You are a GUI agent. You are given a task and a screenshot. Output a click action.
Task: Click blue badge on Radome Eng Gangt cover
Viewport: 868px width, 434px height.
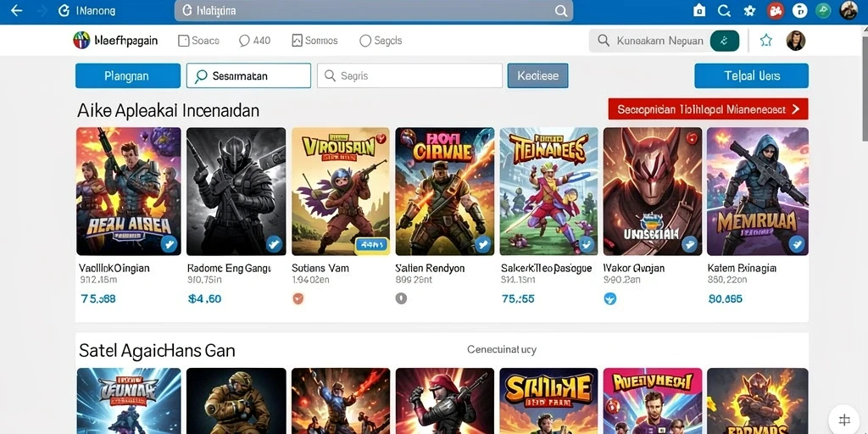tap(274, 244)
